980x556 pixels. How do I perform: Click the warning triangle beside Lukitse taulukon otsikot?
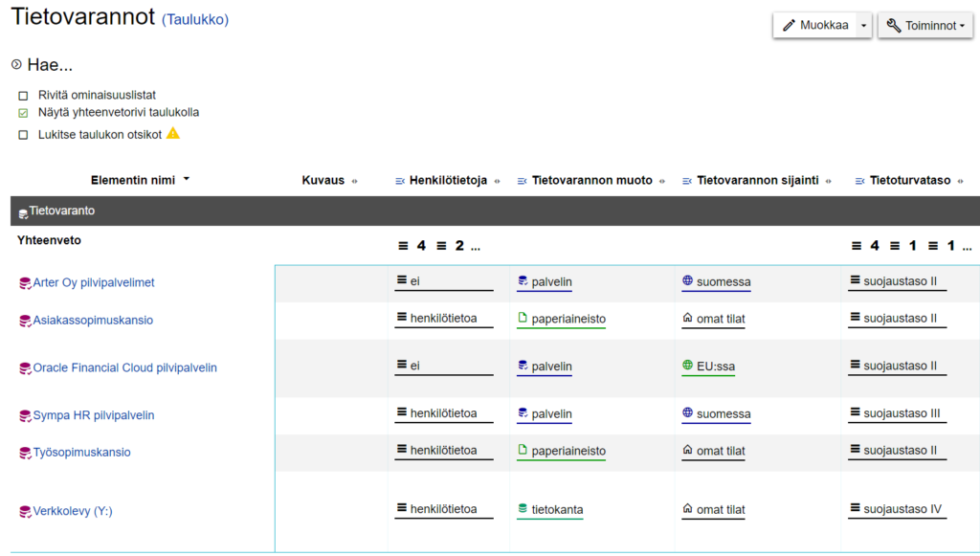pos(173,133)
